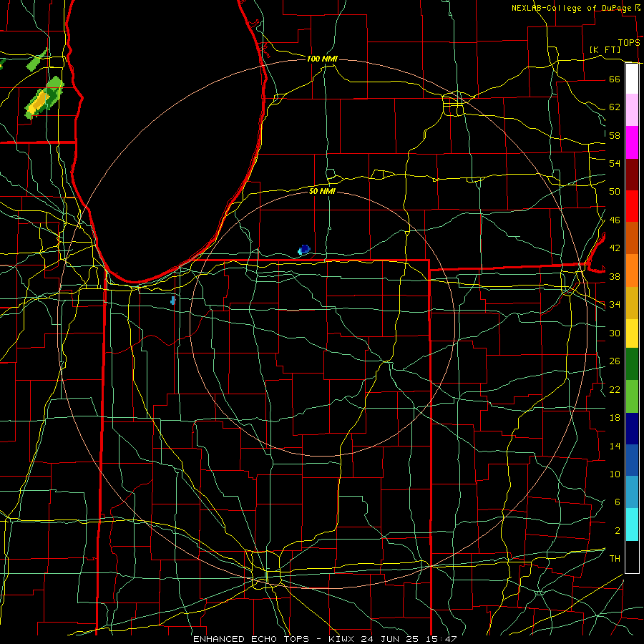Click the gold legend swatch
The width and height of the screenshot is (644, 644).
632,303
